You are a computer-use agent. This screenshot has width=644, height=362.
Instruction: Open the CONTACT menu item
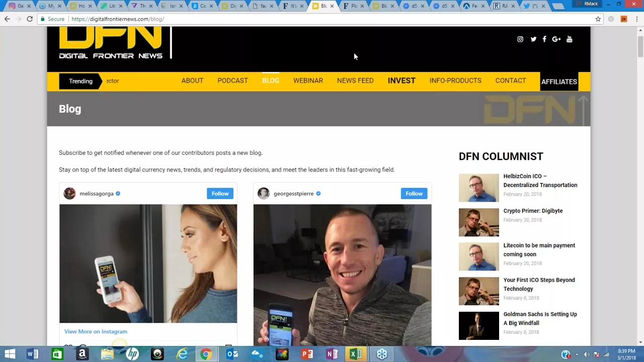(x=511, y=80)
